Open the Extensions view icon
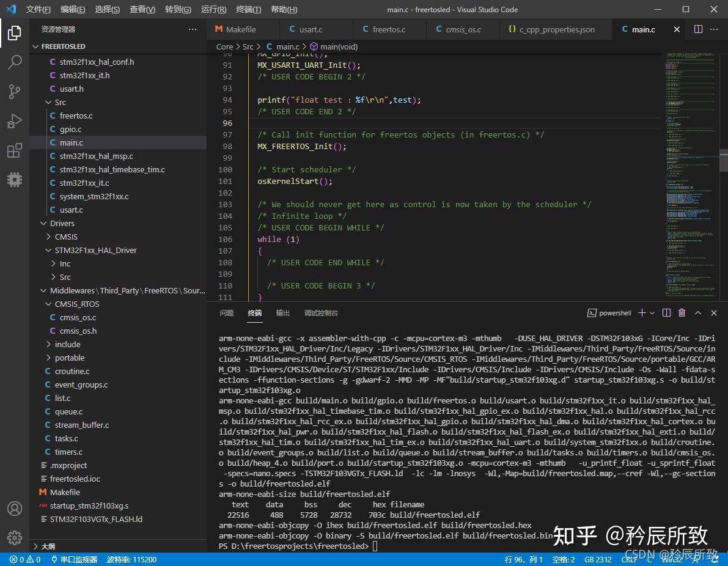The width and height of the screenshot is (728, 566). [x=15, y=150]
